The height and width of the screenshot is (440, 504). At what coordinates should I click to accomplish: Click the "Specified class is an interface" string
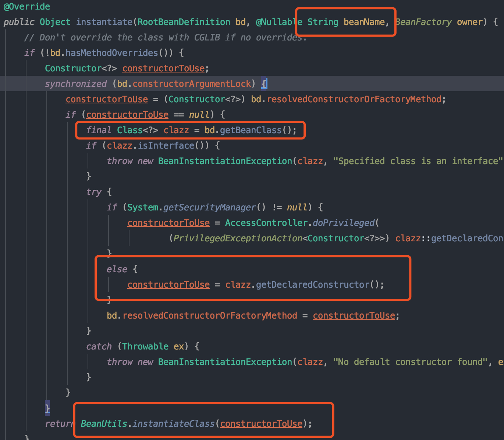point(418,161)
